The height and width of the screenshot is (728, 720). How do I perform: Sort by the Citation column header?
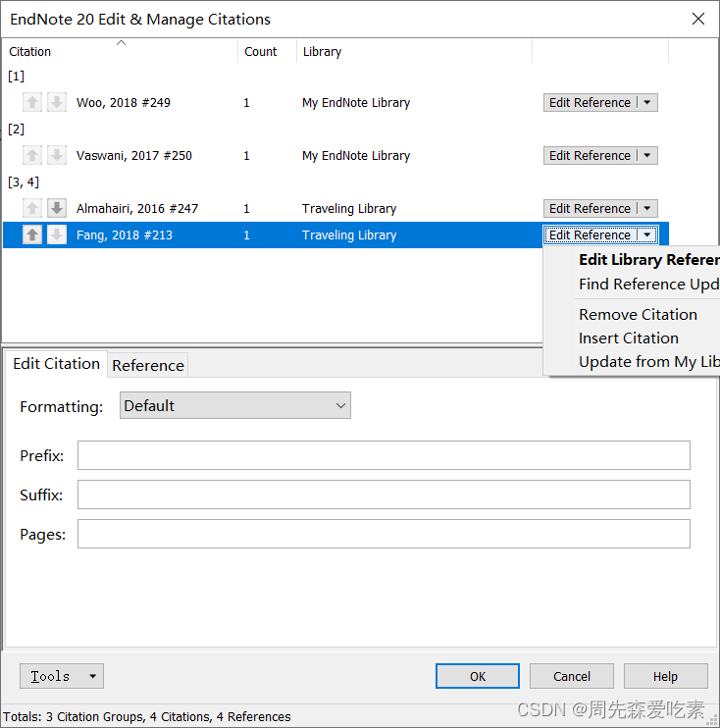point(121,51)
